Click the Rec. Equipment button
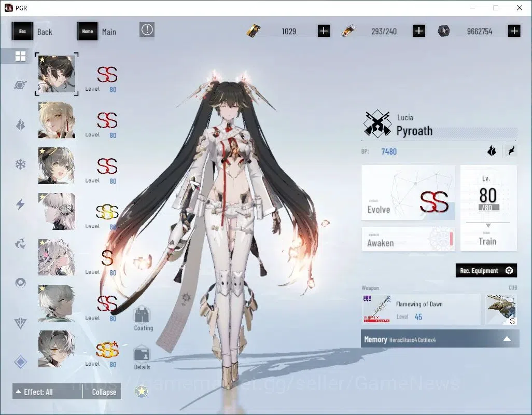This screenshot has width=532, height=415. tap(486, 270)
